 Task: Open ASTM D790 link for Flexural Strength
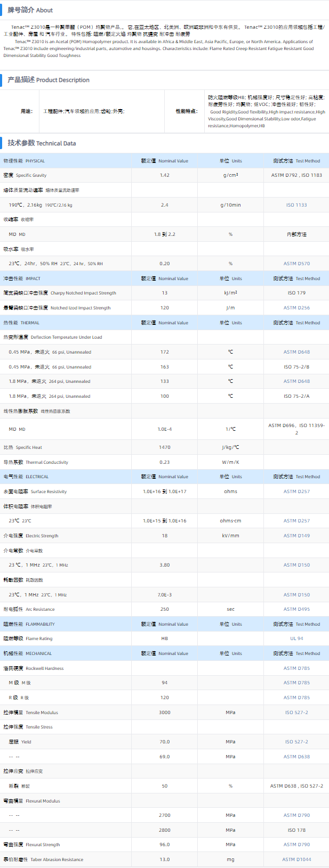[x=296, y=845]
